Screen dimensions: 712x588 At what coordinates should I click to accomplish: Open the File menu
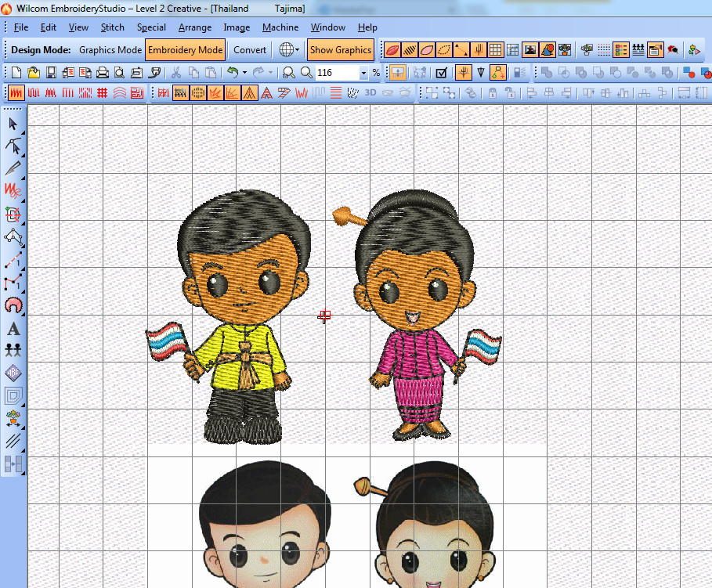(x=21, y=27)
